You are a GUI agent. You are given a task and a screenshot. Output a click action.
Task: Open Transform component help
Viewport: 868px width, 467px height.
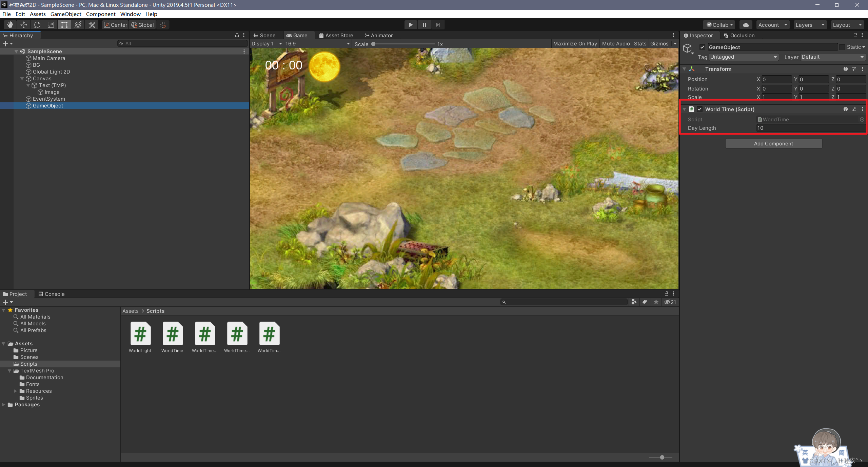[x=846, y=69]
